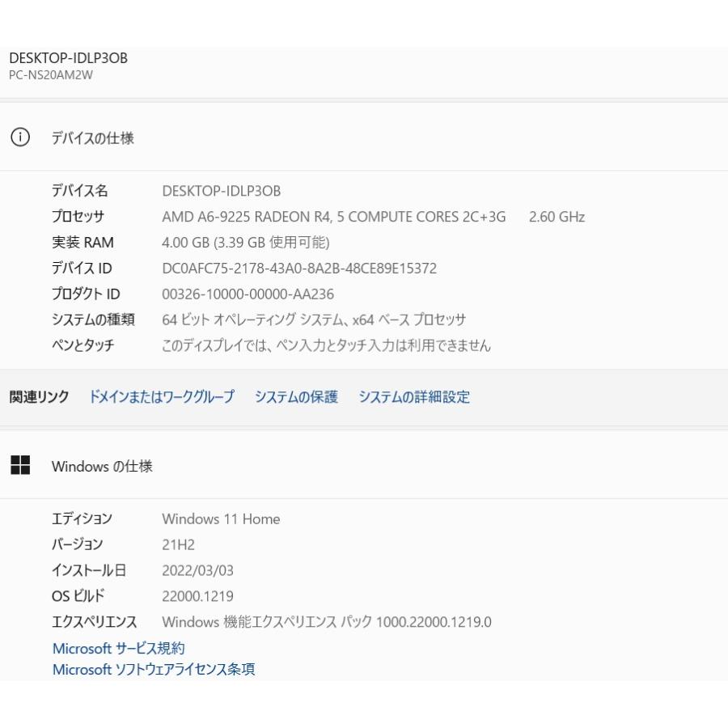This screenshot has width=728, height=728.
Task: Collapse the Windows の仕様 section header
Action: [364, 466]
